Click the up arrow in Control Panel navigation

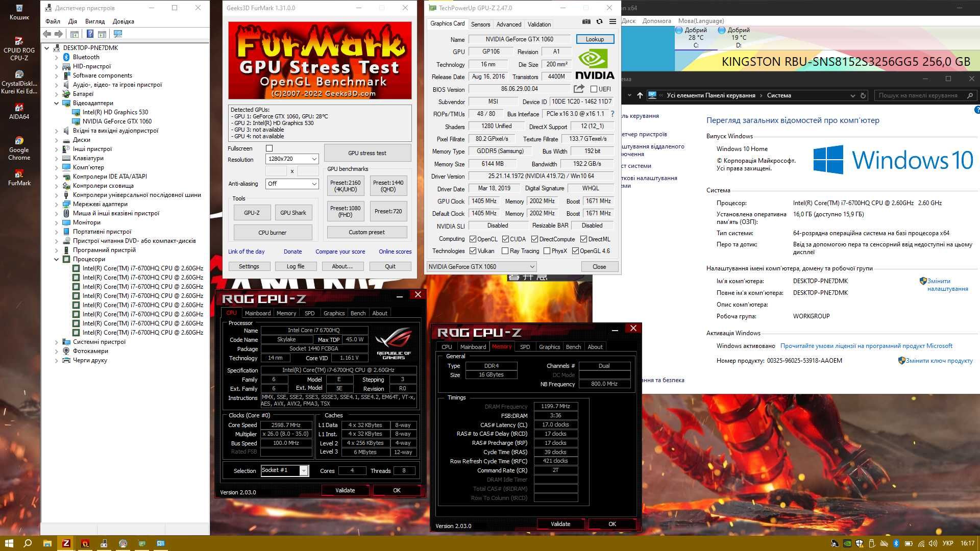coord(640,95)
